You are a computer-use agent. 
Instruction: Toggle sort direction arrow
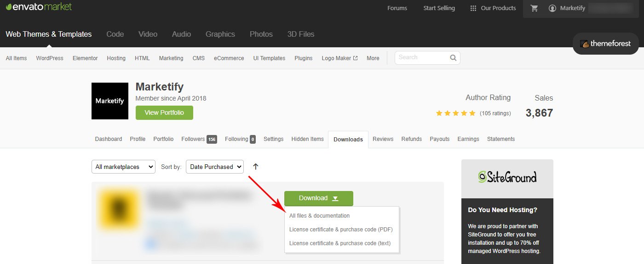[x=256, y=167]
